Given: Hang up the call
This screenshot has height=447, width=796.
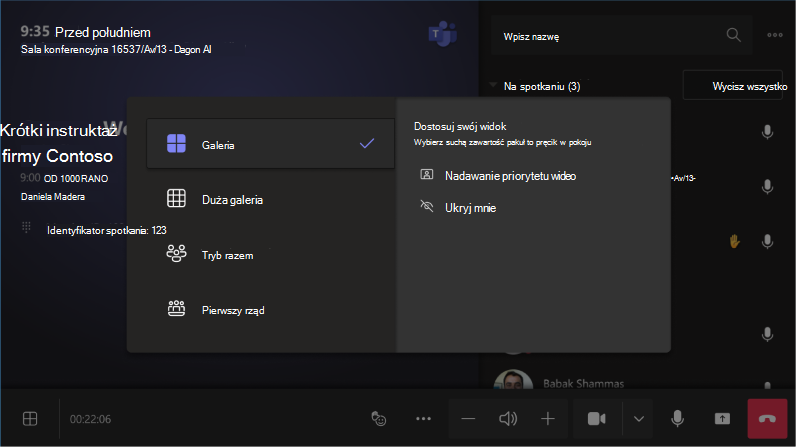Looking at the screenshot, I should (767, 419).
